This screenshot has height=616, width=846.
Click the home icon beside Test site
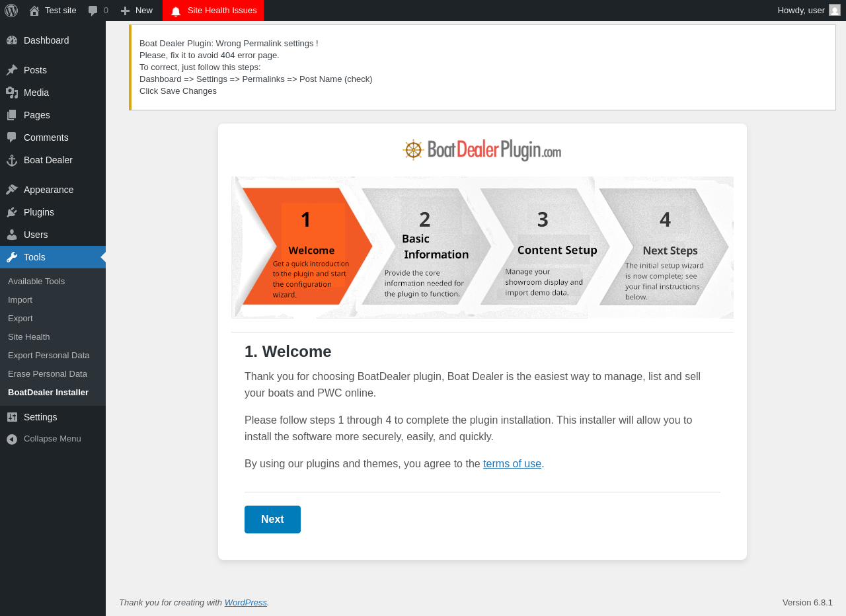34,11
